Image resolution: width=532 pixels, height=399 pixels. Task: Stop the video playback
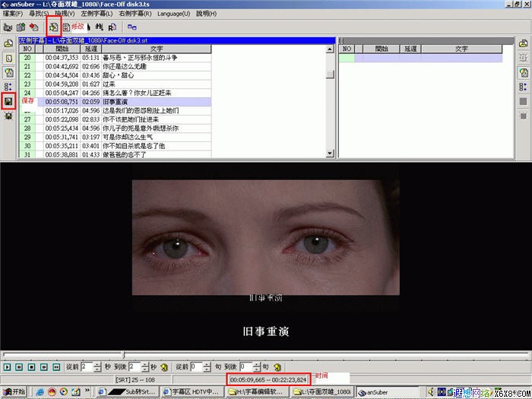click(x=32, y=367)
